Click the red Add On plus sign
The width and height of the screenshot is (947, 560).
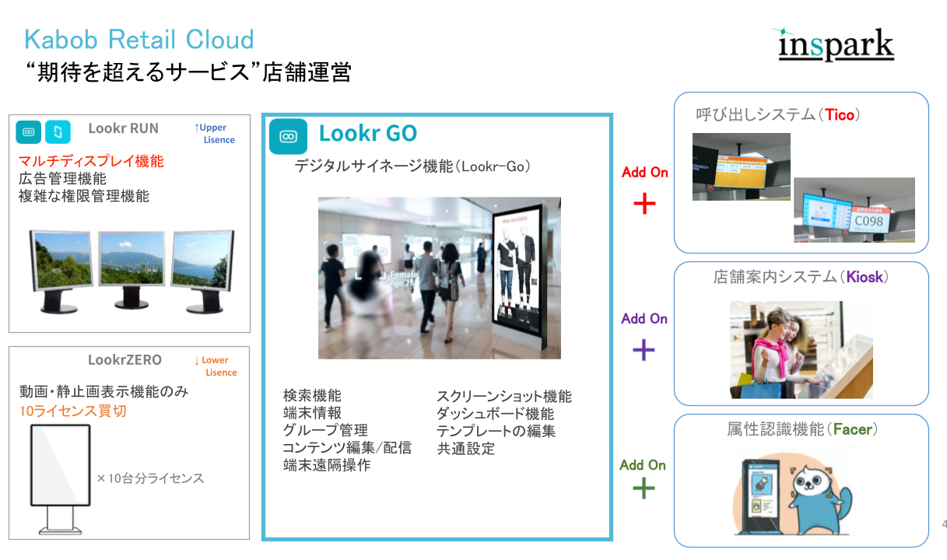pos(644,204)
